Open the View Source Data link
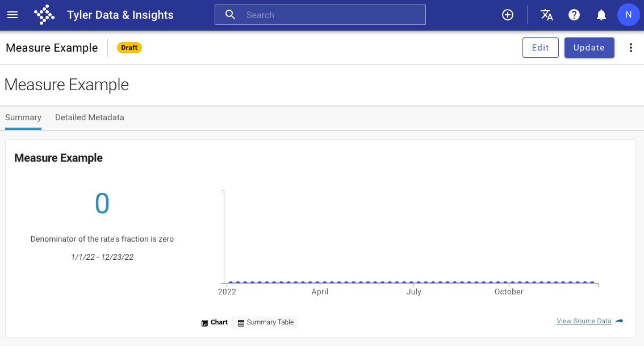Viewport: 644px width, 346px height. tap(584, 321)
